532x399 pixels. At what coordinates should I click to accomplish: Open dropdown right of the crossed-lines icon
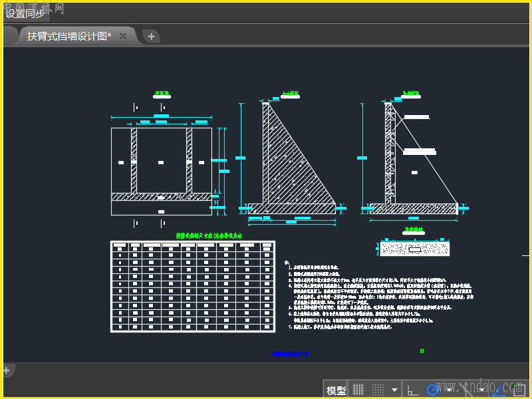[x=480, y=390]
